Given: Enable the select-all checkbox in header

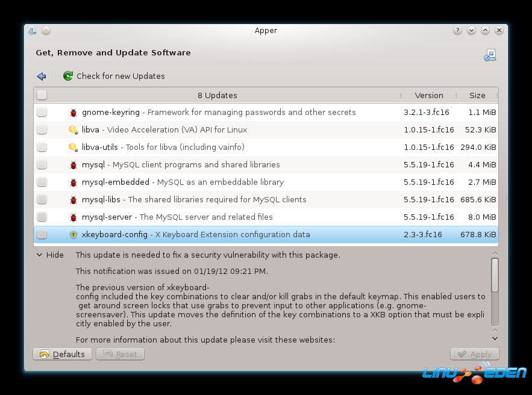Looking at the screenshot, I should pos(42,95).
